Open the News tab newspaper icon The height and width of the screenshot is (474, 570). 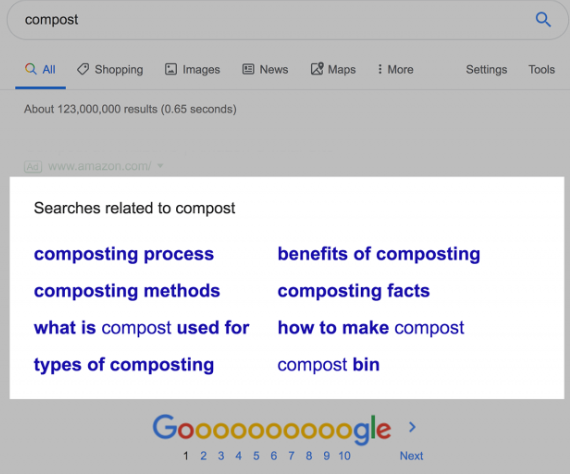click(x=248, y=69)
